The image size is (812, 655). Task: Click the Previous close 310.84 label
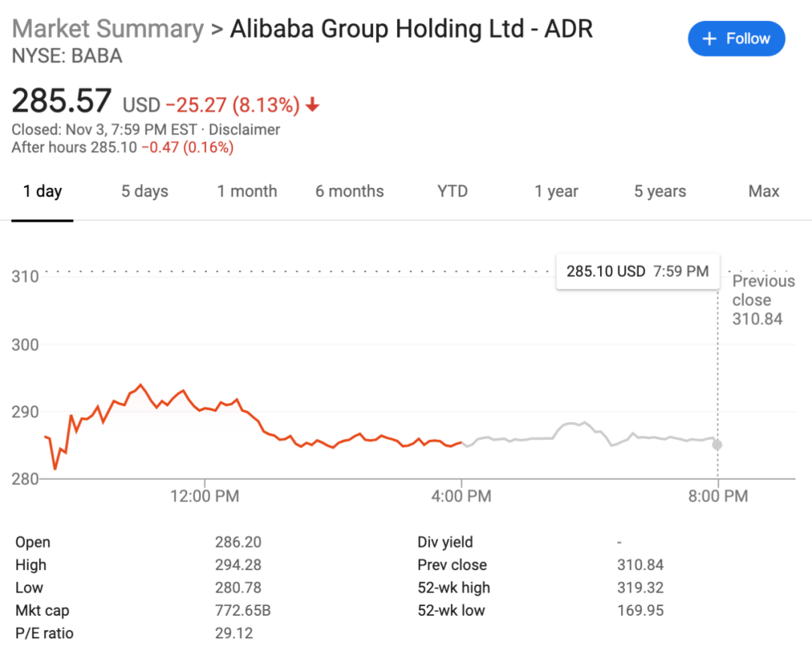[x=763, y=300]
